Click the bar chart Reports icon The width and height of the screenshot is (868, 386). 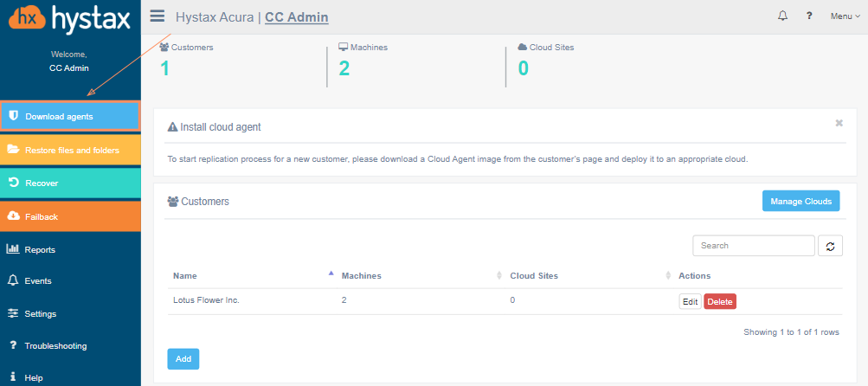tap(13, 249)
